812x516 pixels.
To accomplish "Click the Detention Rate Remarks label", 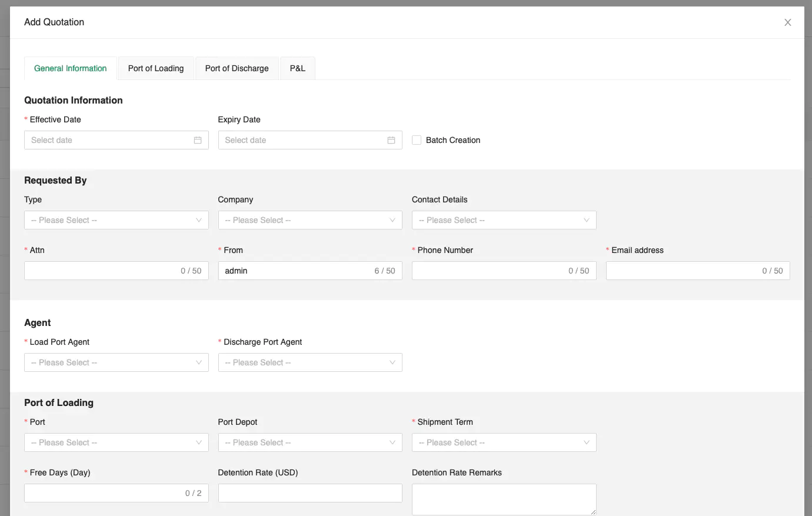I will (x=457, y=472).
